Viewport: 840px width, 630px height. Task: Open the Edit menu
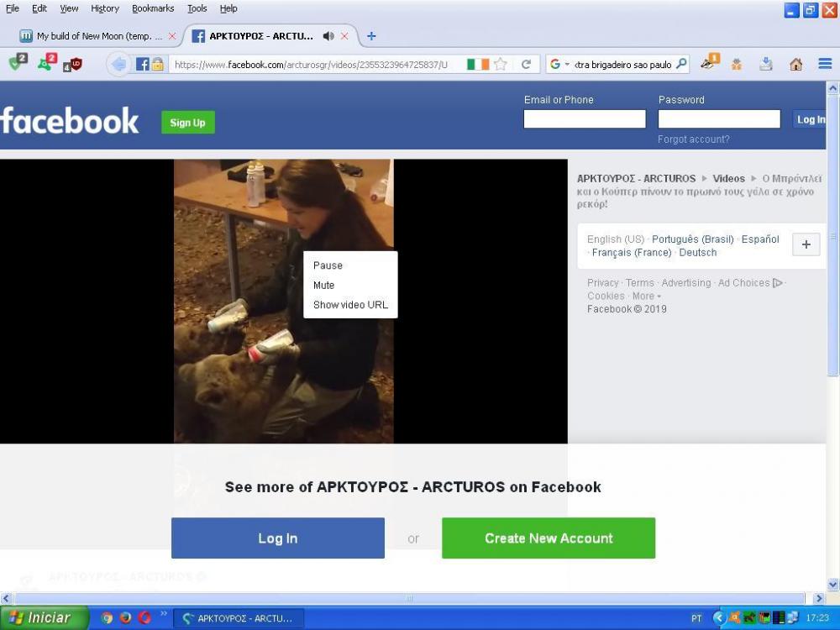click(39, 8)
